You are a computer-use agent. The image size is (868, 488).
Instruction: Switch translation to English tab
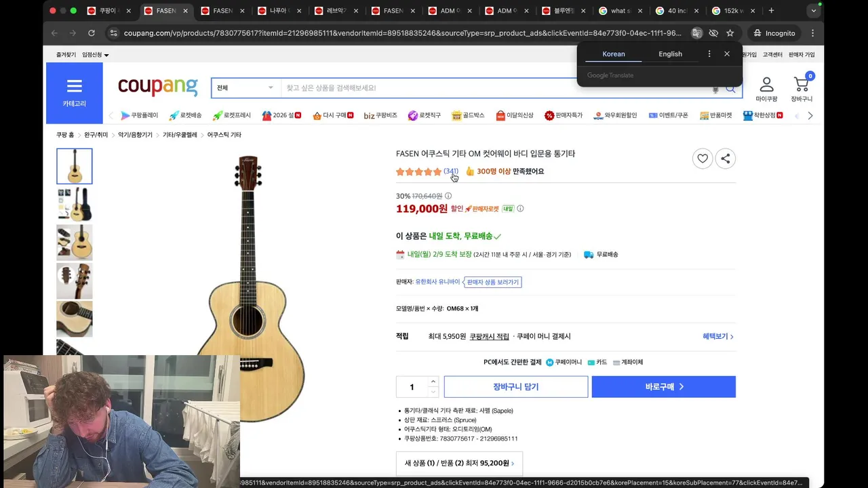click(x=670, y=54)
